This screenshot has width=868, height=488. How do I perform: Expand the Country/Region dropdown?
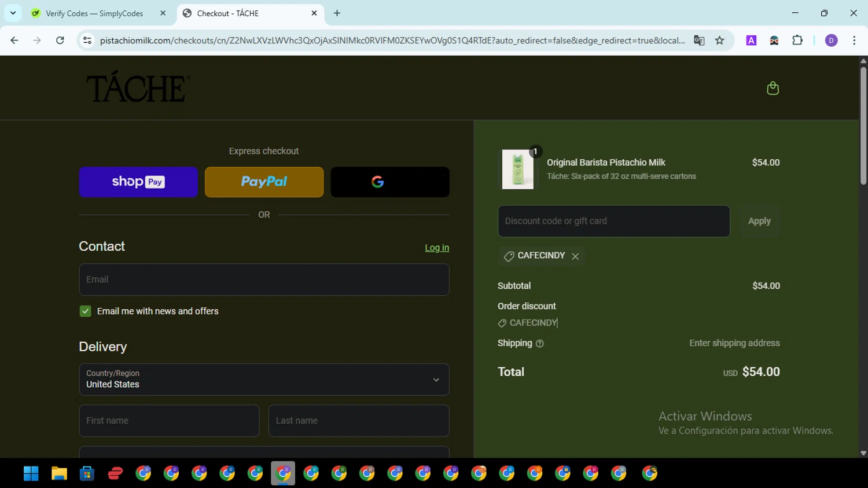pyautogui.click(x=264, y=379)
